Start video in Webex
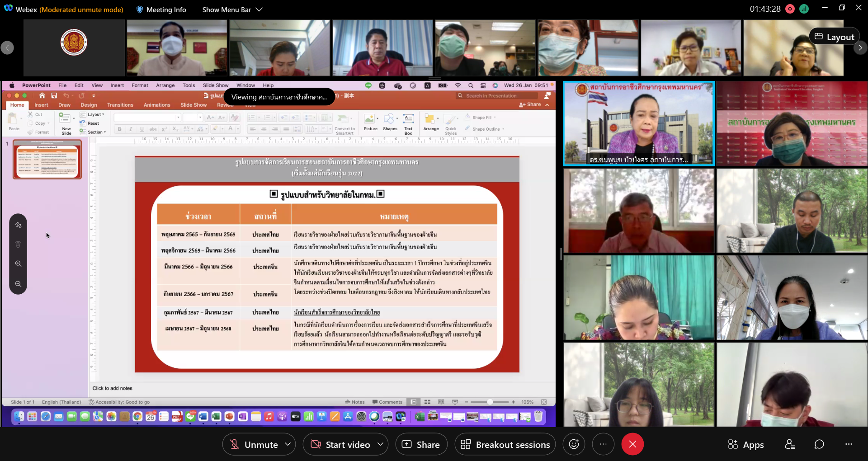This screenshot has height=461, width=868. pyautogui.click(x=340, y=445)
